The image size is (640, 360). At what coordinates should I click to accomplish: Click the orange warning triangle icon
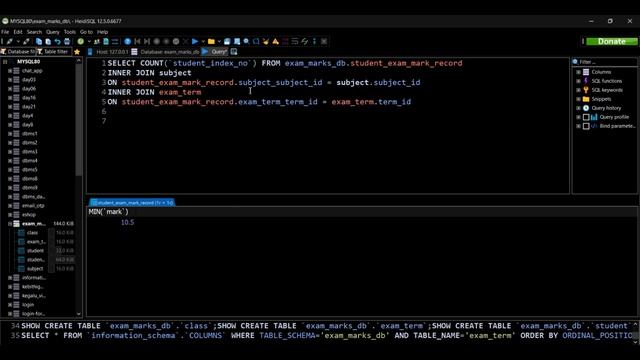(276, 42)
